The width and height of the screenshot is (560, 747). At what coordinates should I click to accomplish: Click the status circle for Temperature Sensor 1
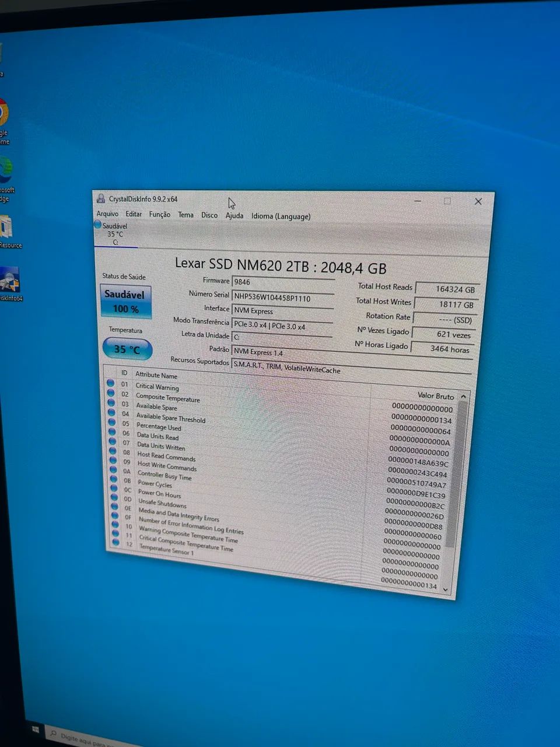(116, 543)
